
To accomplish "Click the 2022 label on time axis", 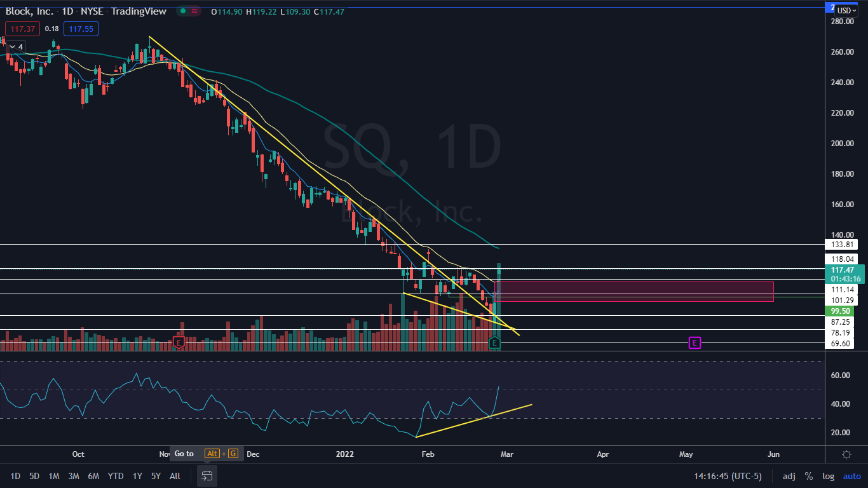I will 345,454.
